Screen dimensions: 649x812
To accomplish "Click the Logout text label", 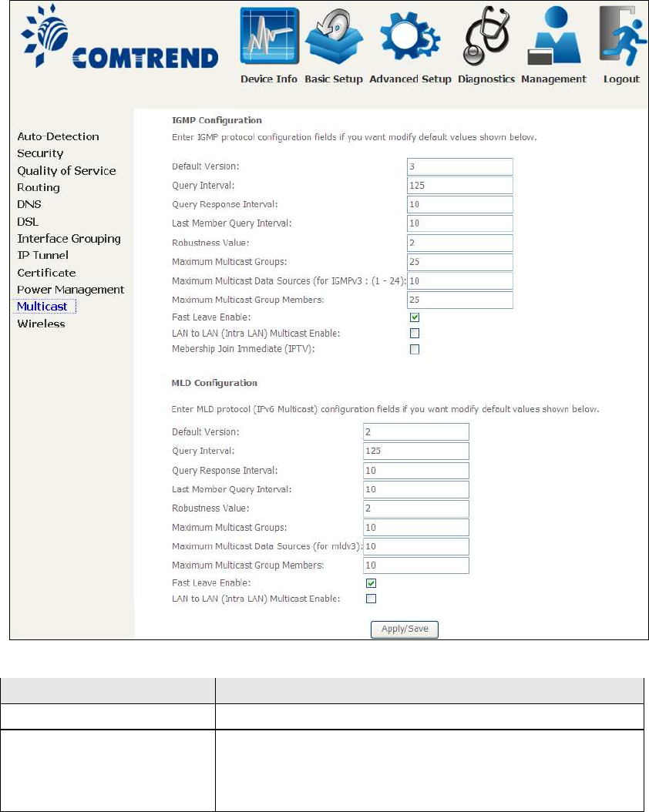I will [621, 79].
